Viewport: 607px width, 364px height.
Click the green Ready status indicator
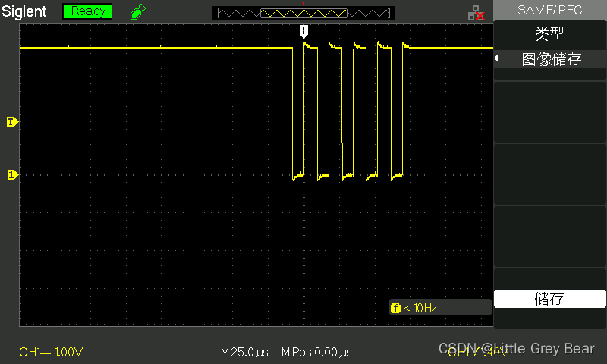(87, 11)
